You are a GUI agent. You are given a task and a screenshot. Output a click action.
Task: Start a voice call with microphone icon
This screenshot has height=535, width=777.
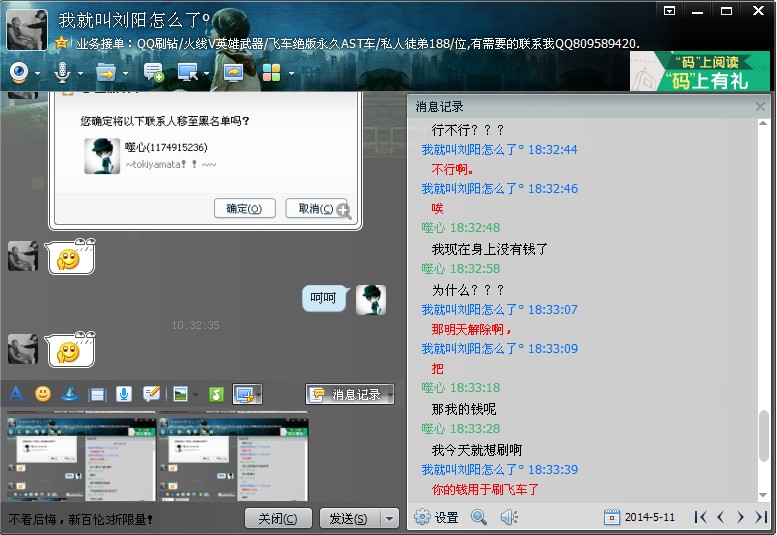click(62, 72)
